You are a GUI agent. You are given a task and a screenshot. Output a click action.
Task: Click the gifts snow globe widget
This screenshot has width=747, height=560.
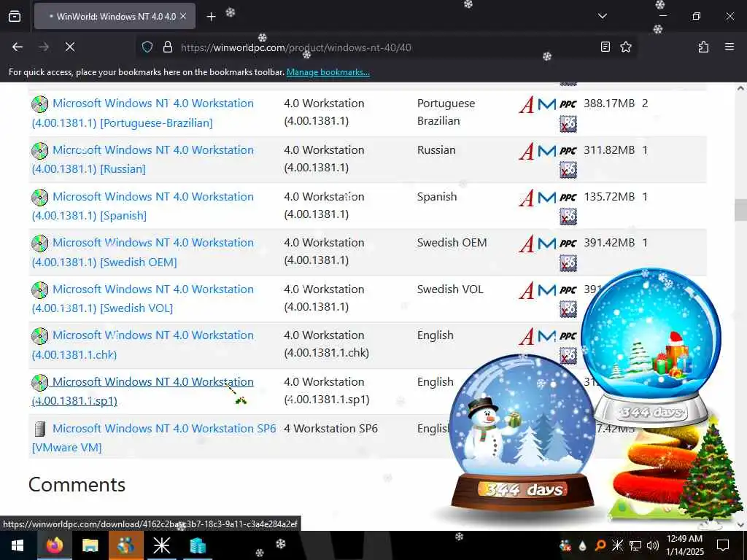651,346
